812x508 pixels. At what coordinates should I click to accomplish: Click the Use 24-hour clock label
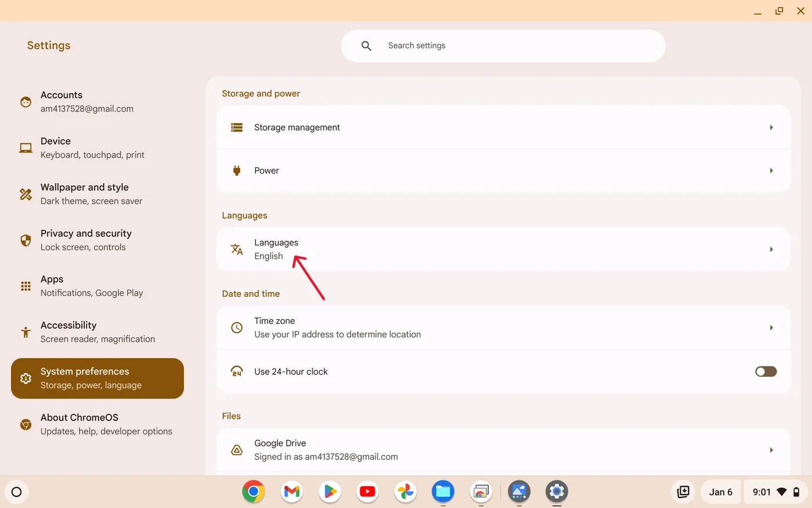pyautogui.click(x=291, y=372)
